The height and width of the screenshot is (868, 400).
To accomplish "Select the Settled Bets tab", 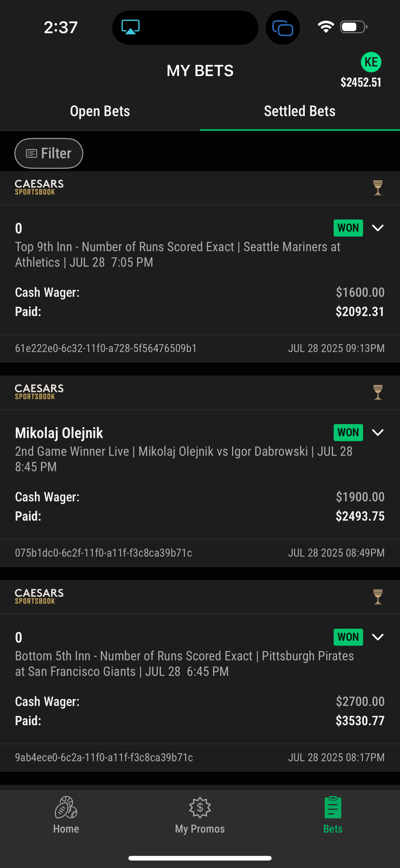I will point(300,111).
